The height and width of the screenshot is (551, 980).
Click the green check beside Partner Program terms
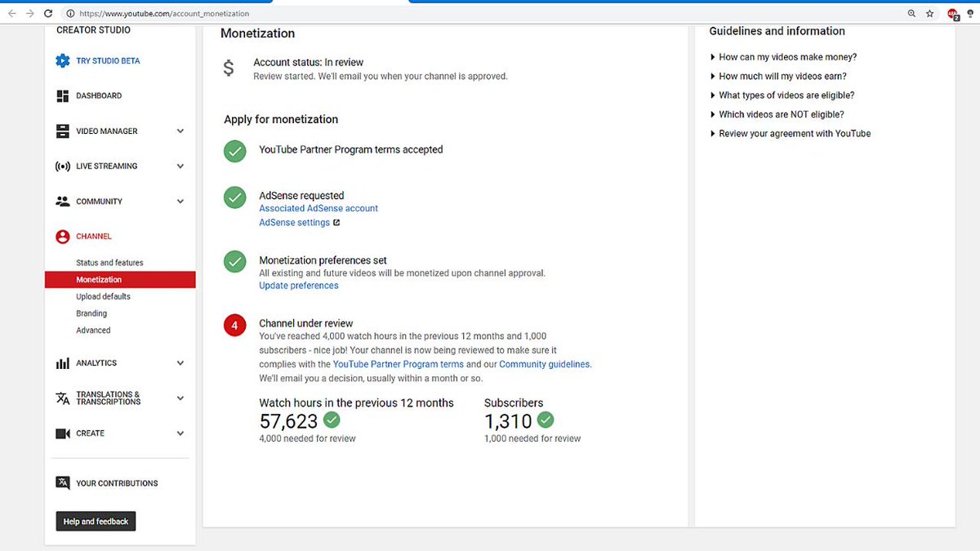[235, 151]
